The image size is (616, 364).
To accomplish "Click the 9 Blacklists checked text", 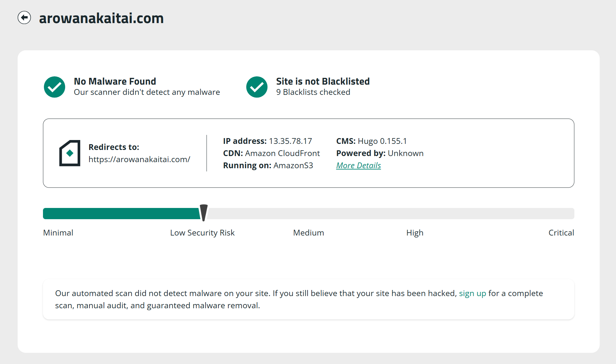I will pyautogui.click(x=313, y=92).
